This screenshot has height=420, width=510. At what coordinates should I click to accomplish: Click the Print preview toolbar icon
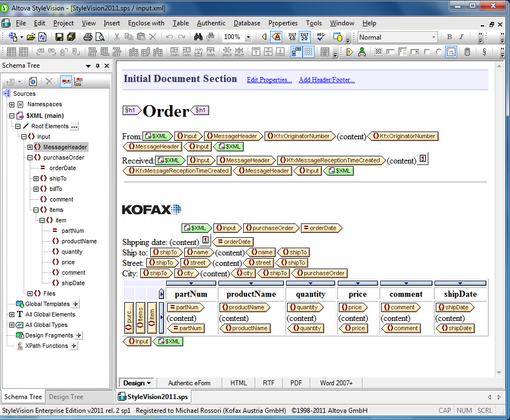pyautogui.click(x=100, y=37)
